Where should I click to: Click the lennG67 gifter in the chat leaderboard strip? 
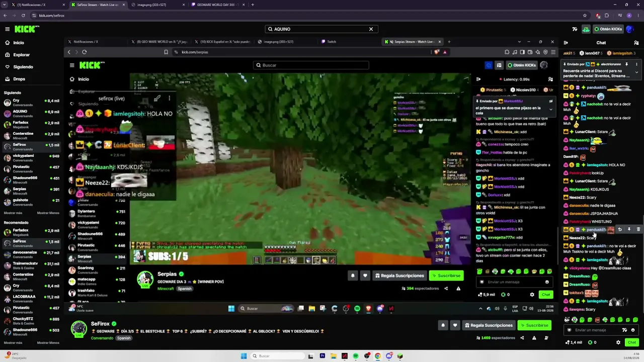[591, 53]
